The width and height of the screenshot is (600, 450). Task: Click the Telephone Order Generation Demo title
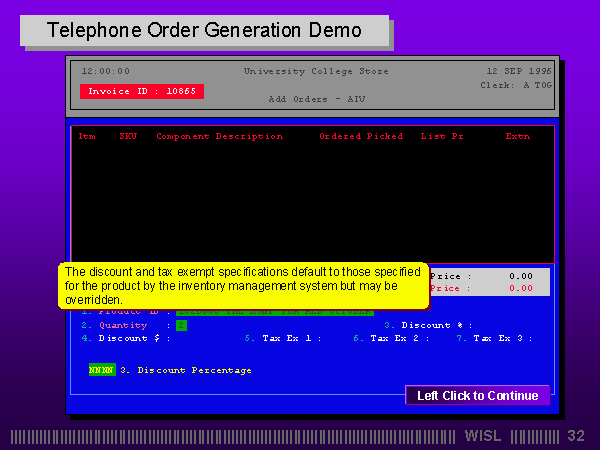[204, 30]
